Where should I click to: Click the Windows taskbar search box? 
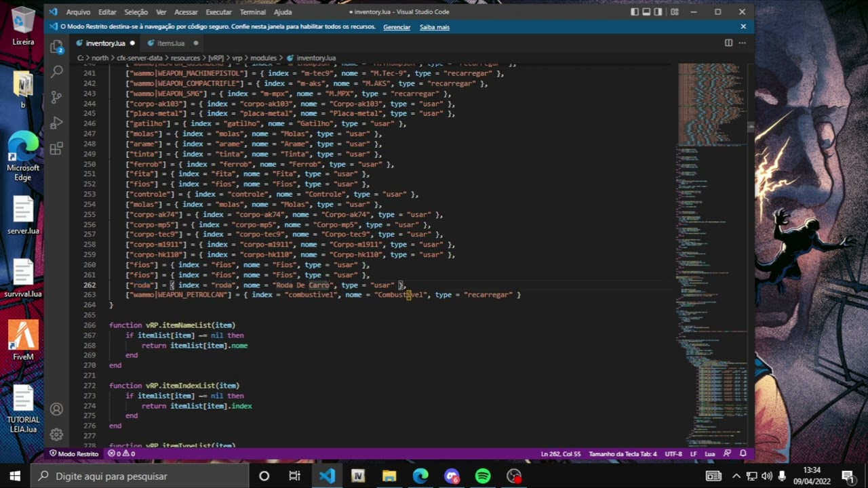(x=140, y=476)
